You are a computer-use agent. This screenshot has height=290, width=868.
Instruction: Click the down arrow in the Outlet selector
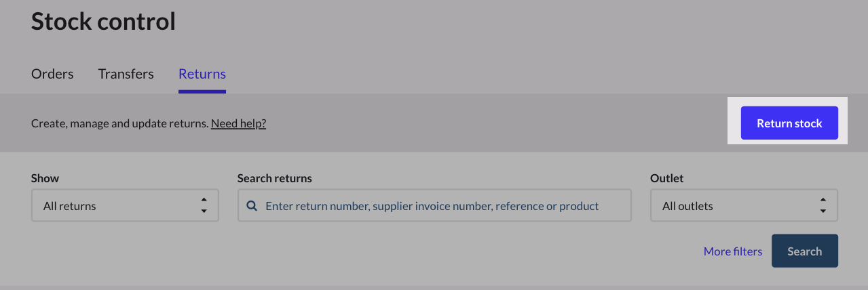823,211
